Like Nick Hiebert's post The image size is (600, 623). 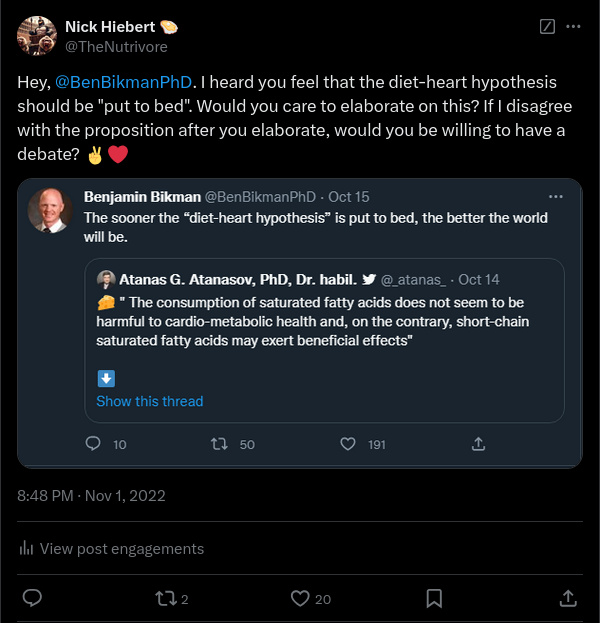299,598
